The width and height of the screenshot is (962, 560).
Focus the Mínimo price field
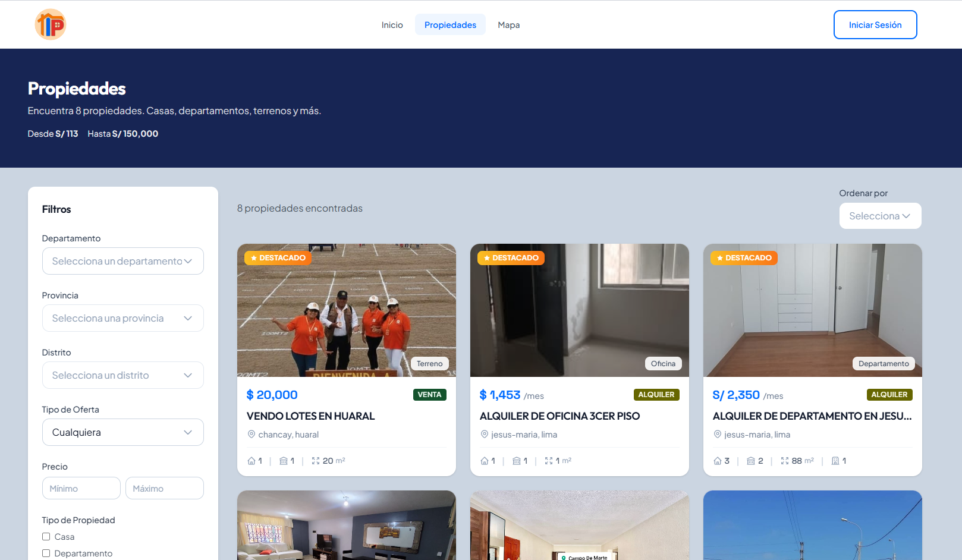[81, 488]
